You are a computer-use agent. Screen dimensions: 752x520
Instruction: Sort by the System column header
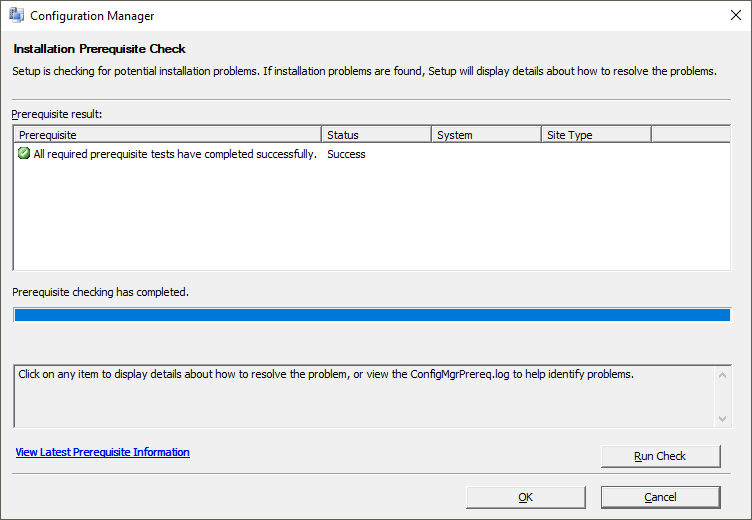click(486, 135)
